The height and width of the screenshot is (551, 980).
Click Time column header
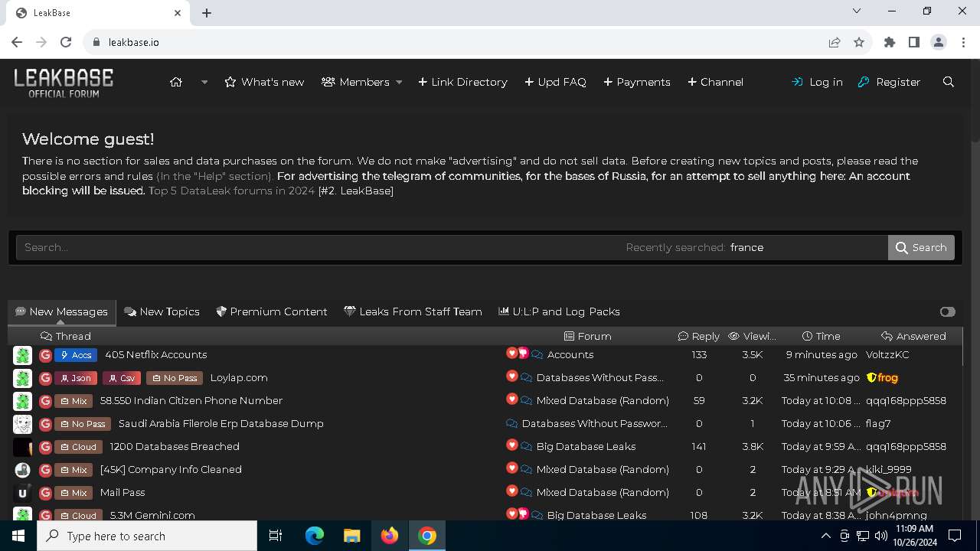coord(822,336)
